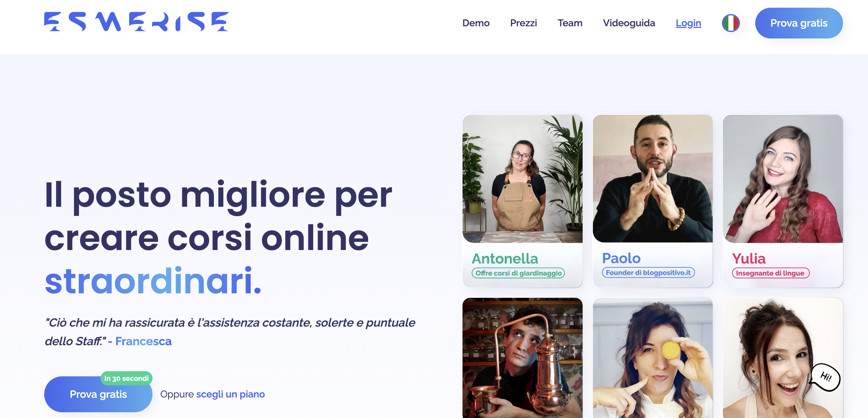
Task: Click the hero Prova gratis button
Action: coord(98,394)
